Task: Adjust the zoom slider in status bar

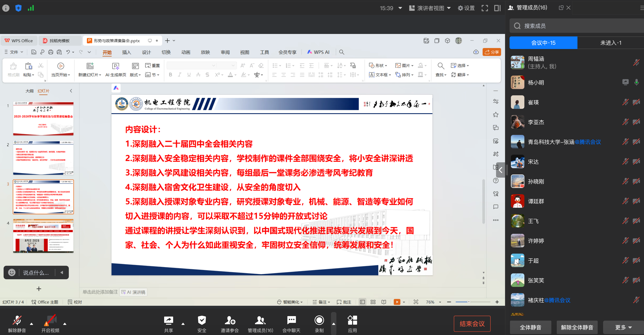Action: 469,302
